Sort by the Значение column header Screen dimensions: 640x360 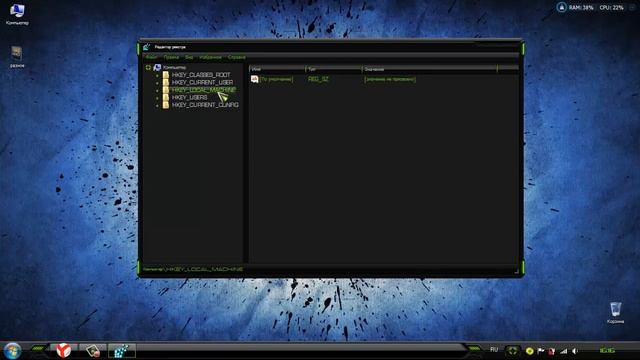click(x=430, y=69)
